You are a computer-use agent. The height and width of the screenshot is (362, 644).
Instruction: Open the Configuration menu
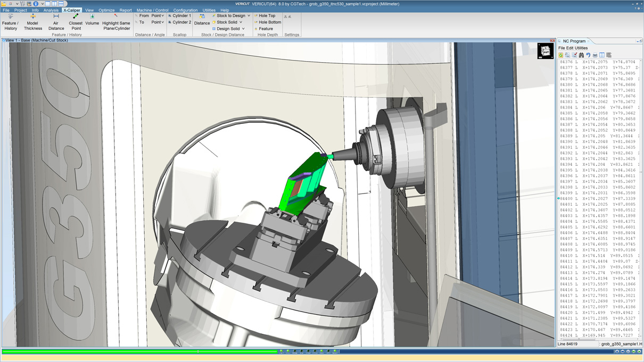click(185, 10)
